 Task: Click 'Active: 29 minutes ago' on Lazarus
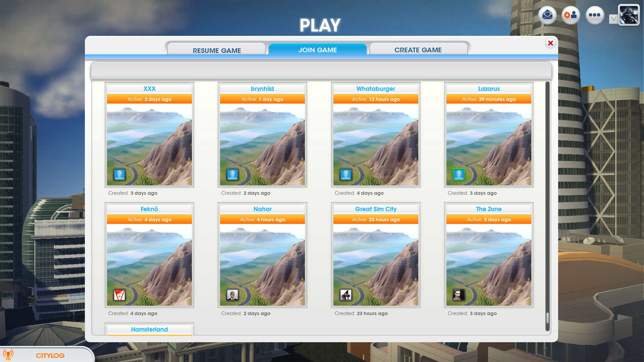tap(489, 99)
